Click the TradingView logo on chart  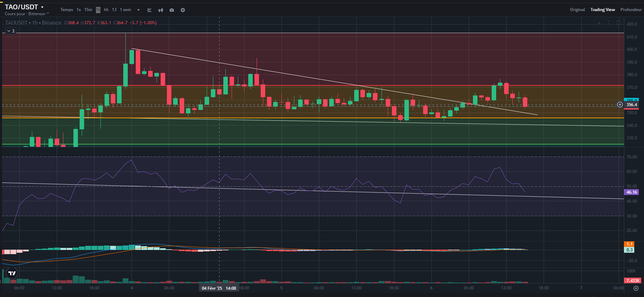click(11, 273)
